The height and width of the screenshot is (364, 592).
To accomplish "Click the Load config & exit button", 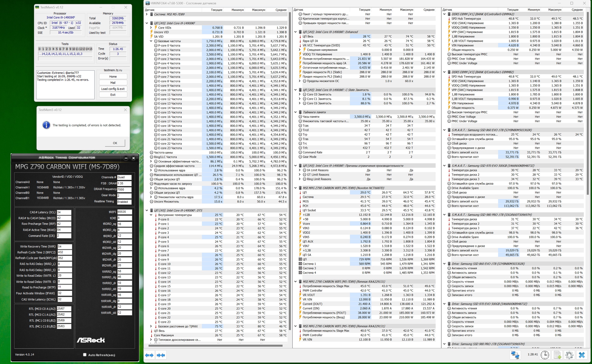I will coord(113,89).
